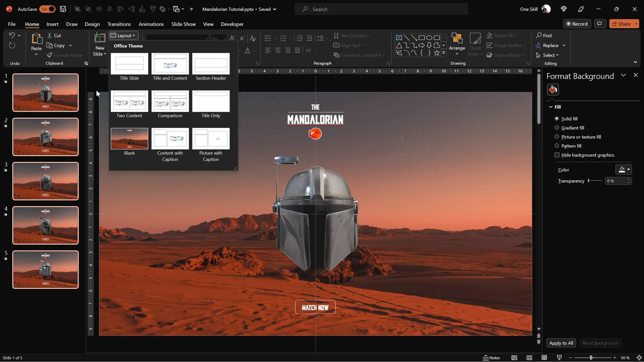Click the Cut scissors icon
This screenshot has width=644, height=362.
tap(50, 36)
